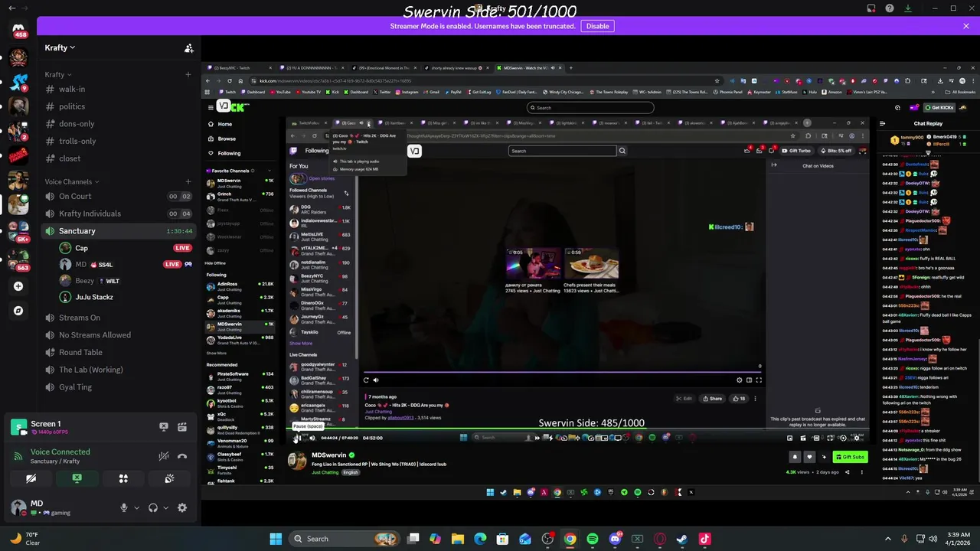The width and height of the screenshot is (980, 551).
Task: Click Get KICKs button
Action: point(939,107)
